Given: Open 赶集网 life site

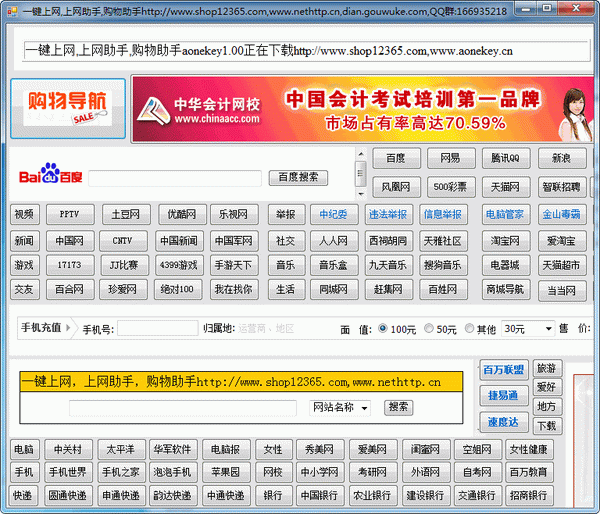Looking at the screenshot, I should click(x=389, y=289).
